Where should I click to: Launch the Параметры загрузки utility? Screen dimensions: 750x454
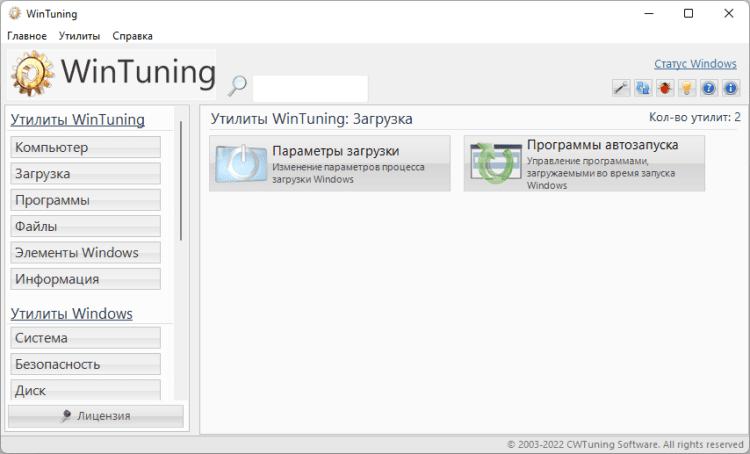(x=330, y=164)
